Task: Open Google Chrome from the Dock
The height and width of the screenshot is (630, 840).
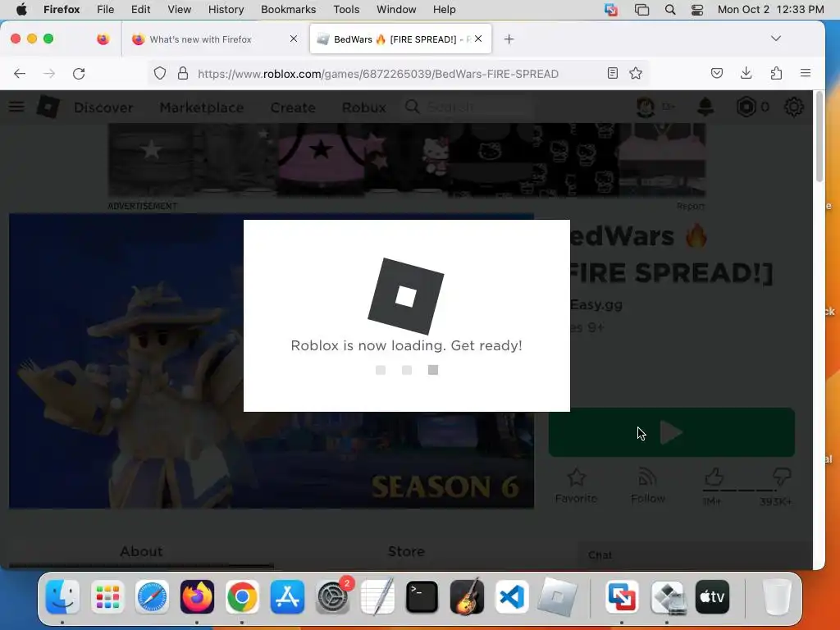Action: pos(242,597)
